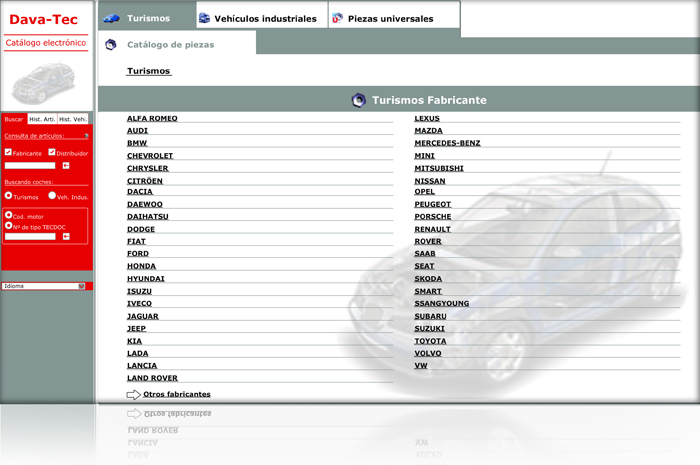Viewport: 700px width, 465px height.
Task: Open the TOYOTA manufacturer link
Action: pos(430,341)
